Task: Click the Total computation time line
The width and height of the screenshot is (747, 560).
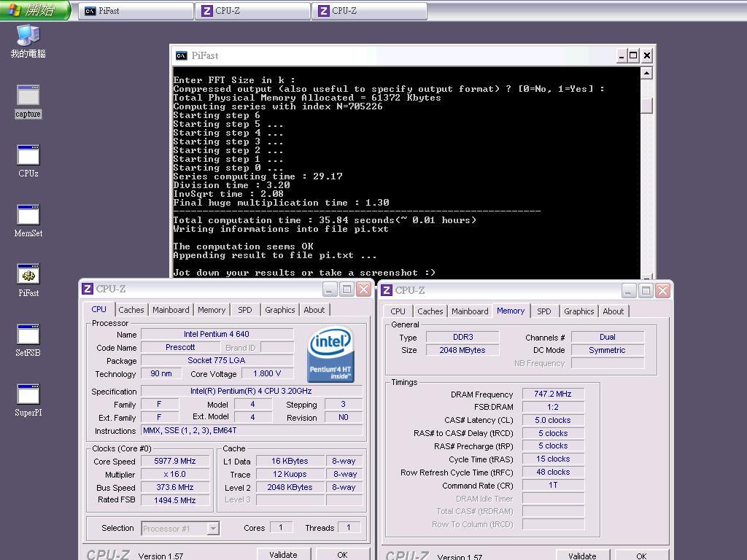Action: pos(324,220)
